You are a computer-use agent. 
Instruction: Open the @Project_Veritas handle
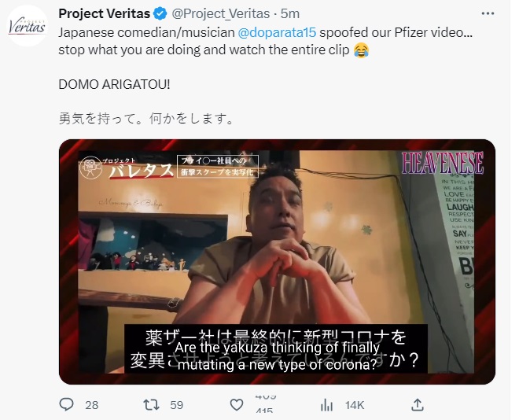(x=220, y=14)
